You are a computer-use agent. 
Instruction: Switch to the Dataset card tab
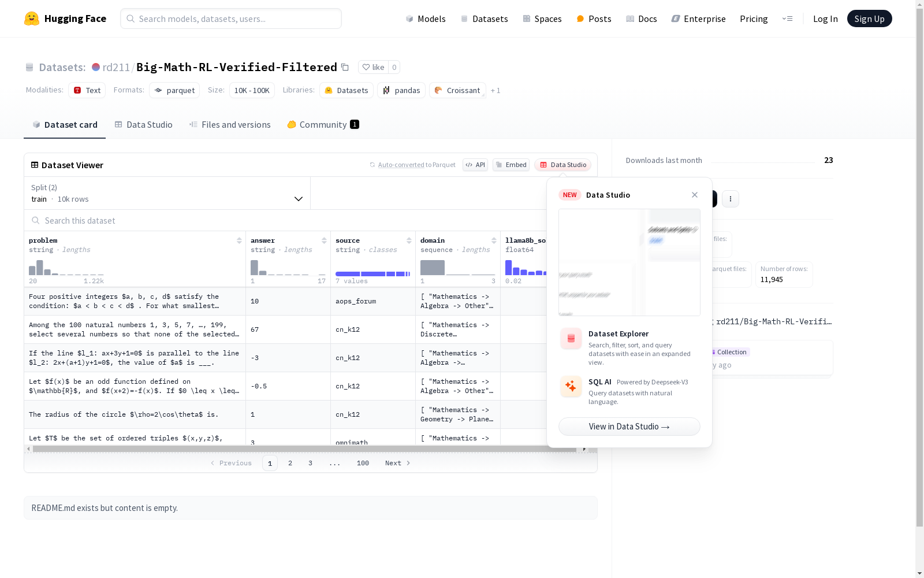(65, 124)
